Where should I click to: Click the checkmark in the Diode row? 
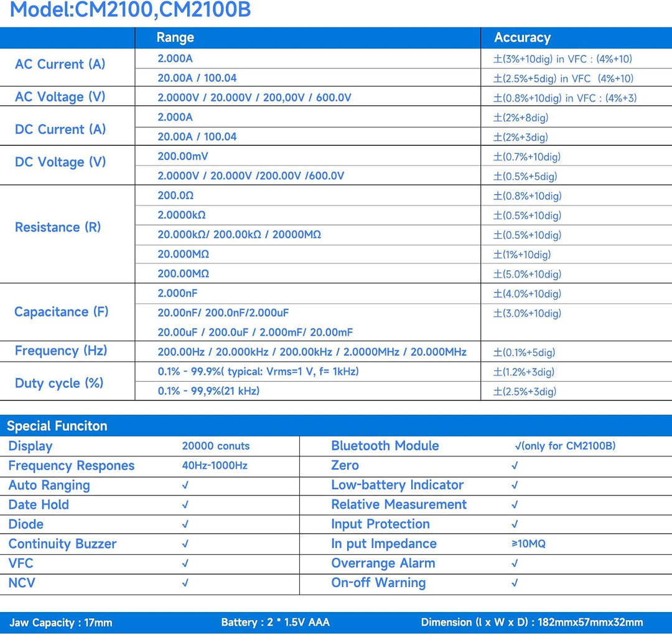(185, 524)
